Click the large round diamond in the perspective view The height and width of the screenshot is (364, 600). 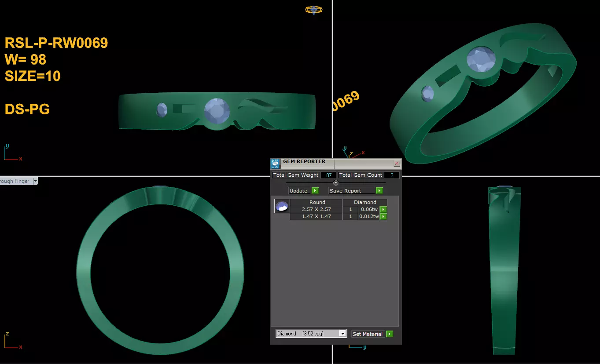point(481,59)
